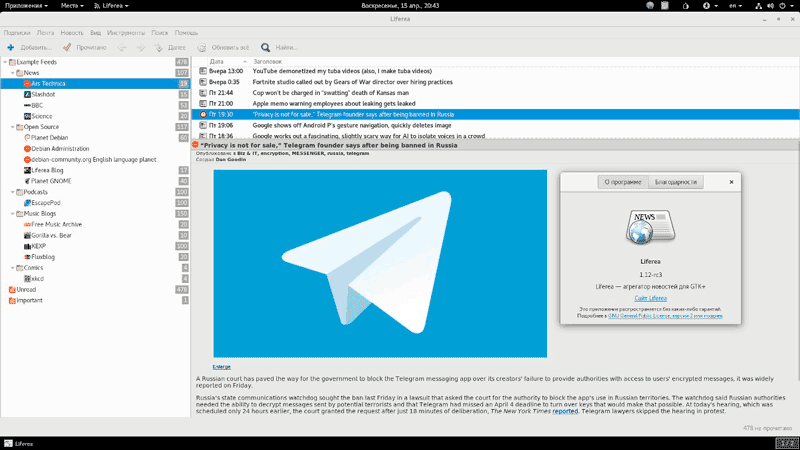Viewport: 800px width, 450px height.
Task: Click the Сайт Liferea link
Action: click(650, 298)
